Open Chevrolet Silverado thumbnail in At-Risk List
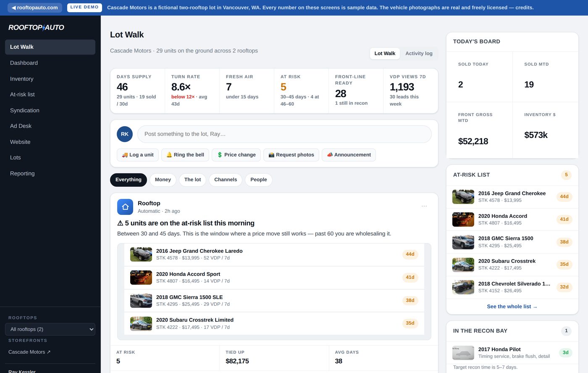Screen dimensions: 588x373 click(x=463, y=287)
